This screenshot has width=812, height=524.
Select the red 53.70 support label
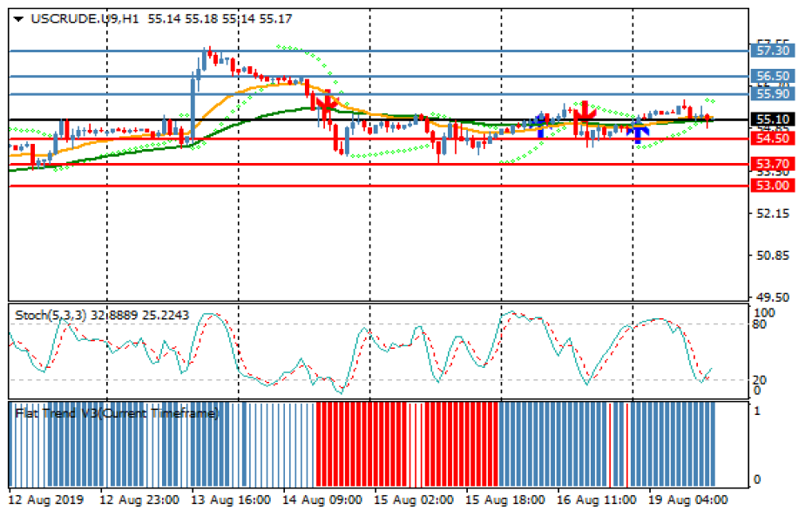(x=773, y=164)
